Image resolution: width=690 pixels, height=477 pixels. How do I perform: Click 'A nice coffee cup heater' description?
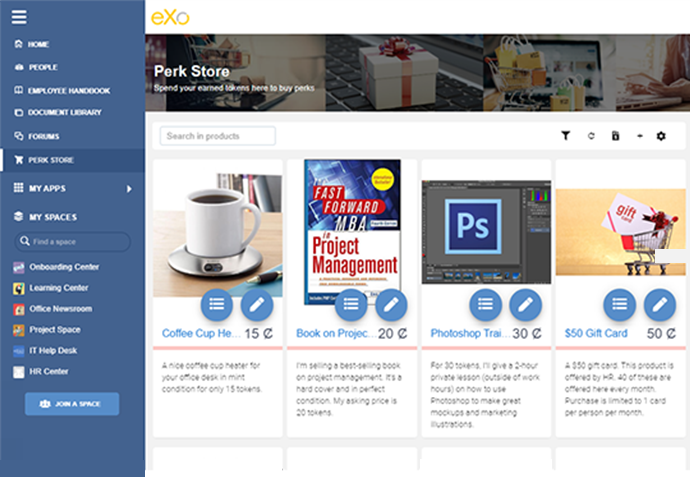(x=212, y=377)
